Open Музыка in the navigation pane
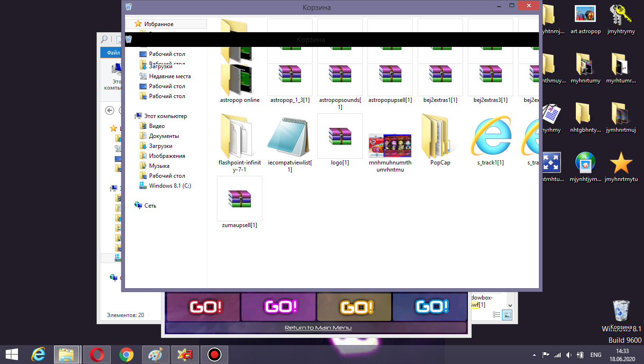Screen dimensions: 644x364 tap(154, 166)
